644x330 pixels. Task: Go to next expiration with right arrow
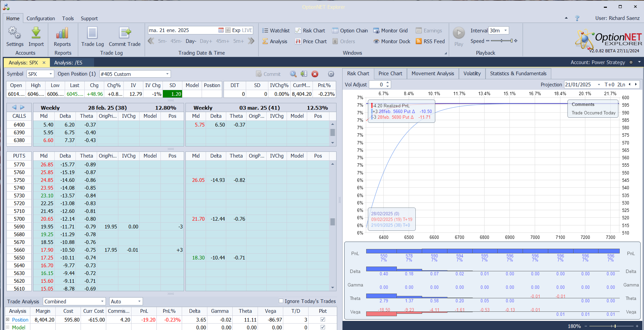pyautogui.click(x=22, y=107)
